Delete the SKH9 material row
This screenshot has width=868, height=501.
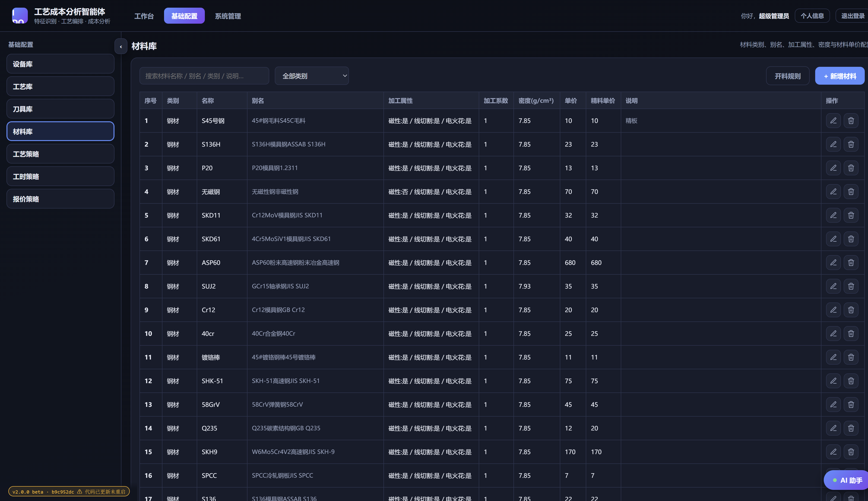(x=851, y=452)
